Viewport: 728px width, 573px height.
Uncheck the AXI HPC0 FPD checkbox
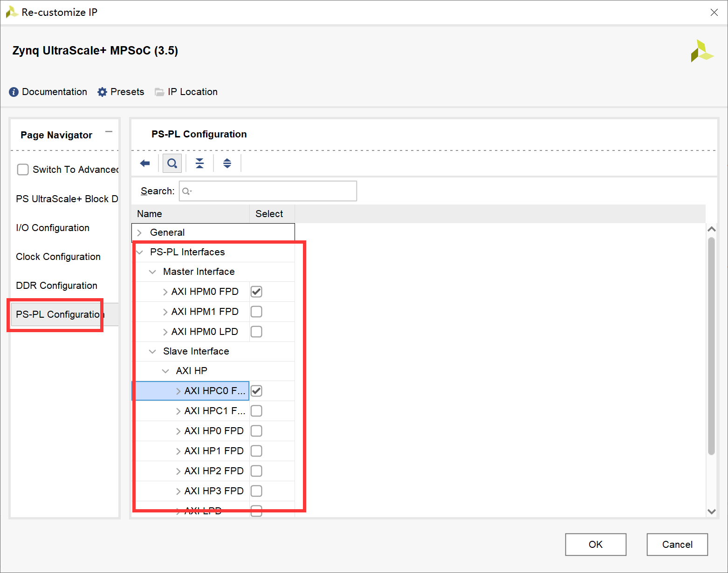point(256,391)
